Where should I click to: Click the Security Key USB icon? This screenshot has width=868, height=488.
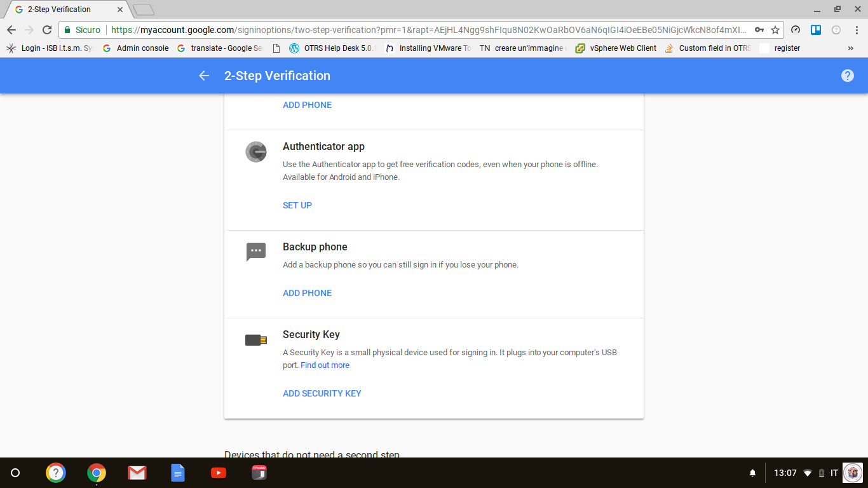255,340
